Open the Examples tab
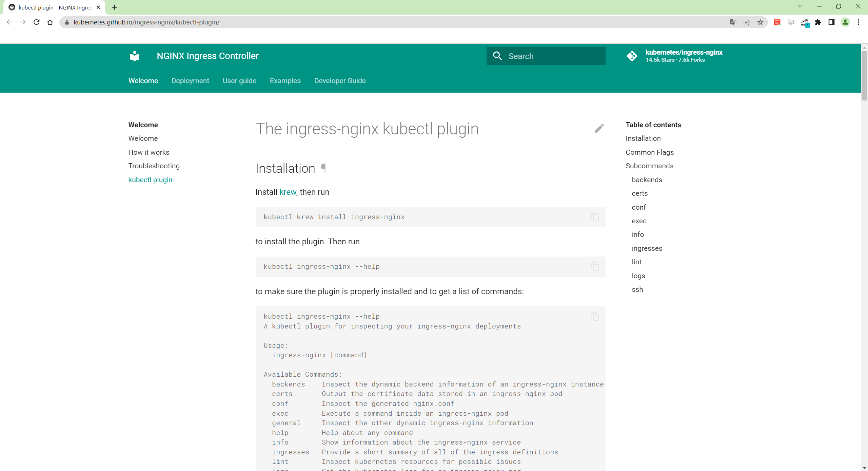The image size is (868, 471). tap(285, 81)
